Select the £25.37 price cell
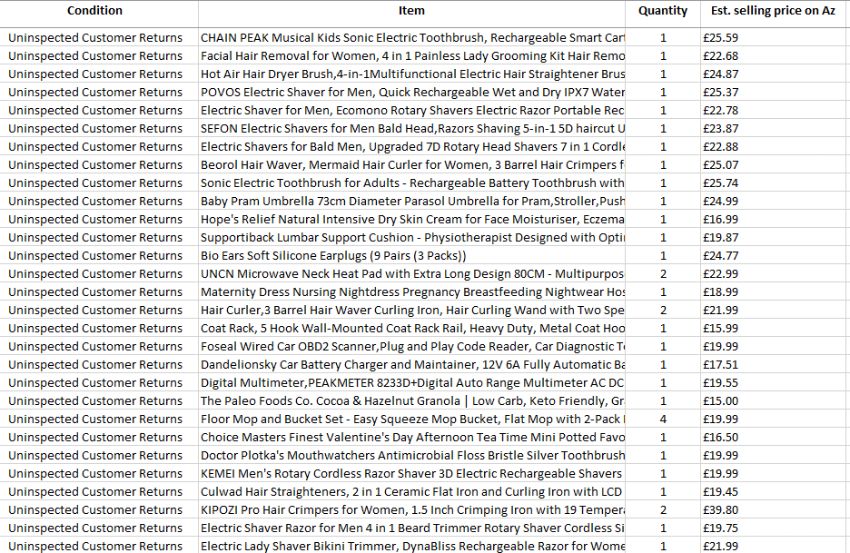850x553 pixels. point(775,92)
